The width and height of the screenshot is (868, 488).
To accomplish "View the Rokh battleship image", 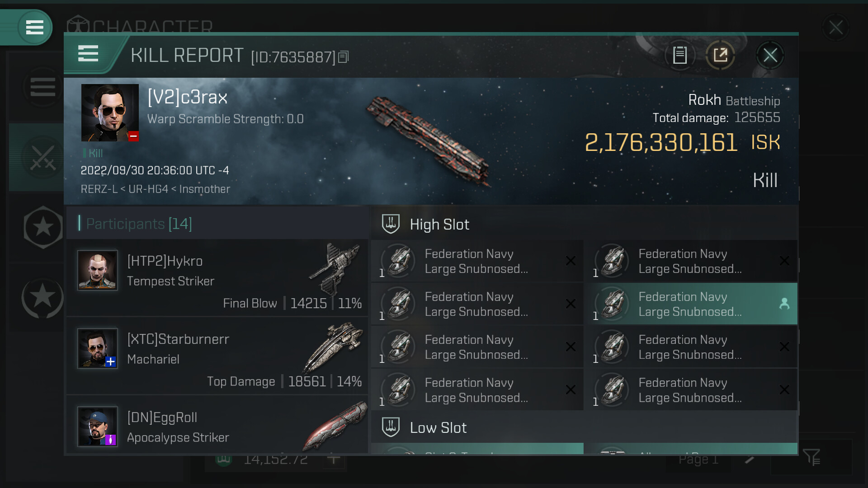I will [x=428, y=141].
